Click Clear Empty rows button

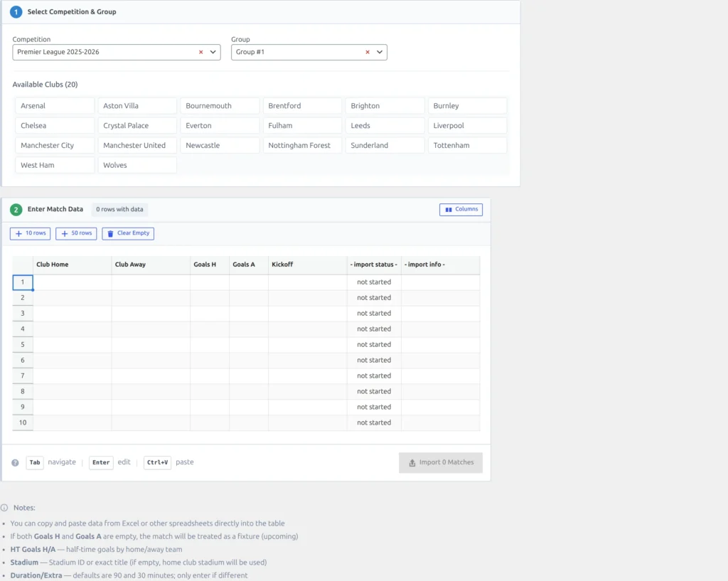click(x=128, y=233)
